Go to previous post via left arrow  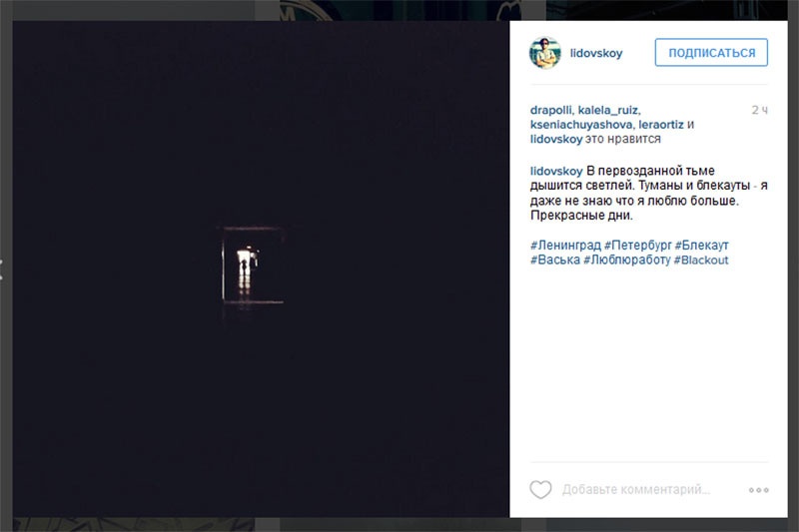coord(2,268)
